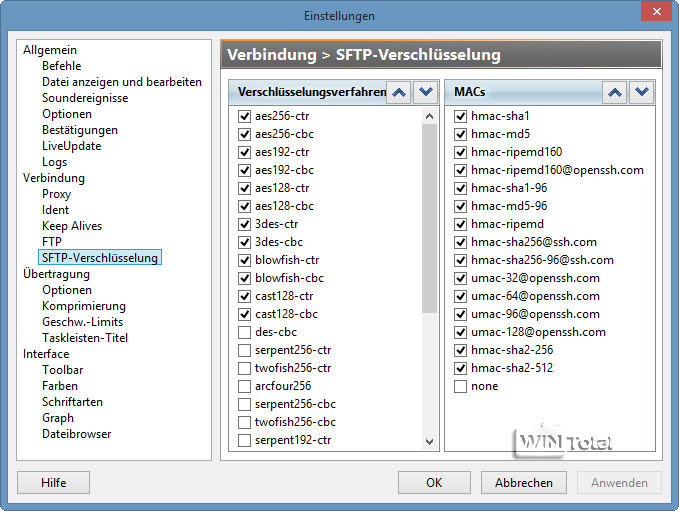This screenshot has height=511, width=679.
Task: Move selected cipher down in Verschlüsselungsverfahren list
Action: click(426, 92)
